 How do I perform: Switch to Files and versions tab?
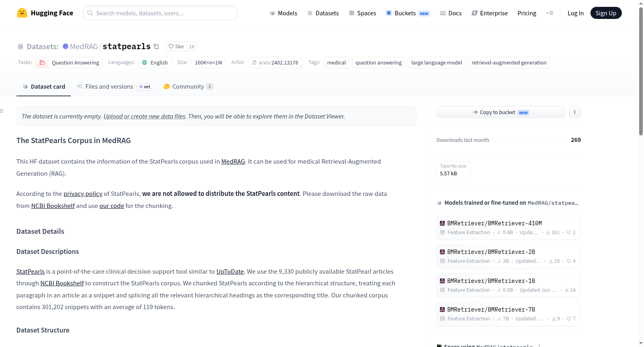pyautogui.click(x=114, y=87)
